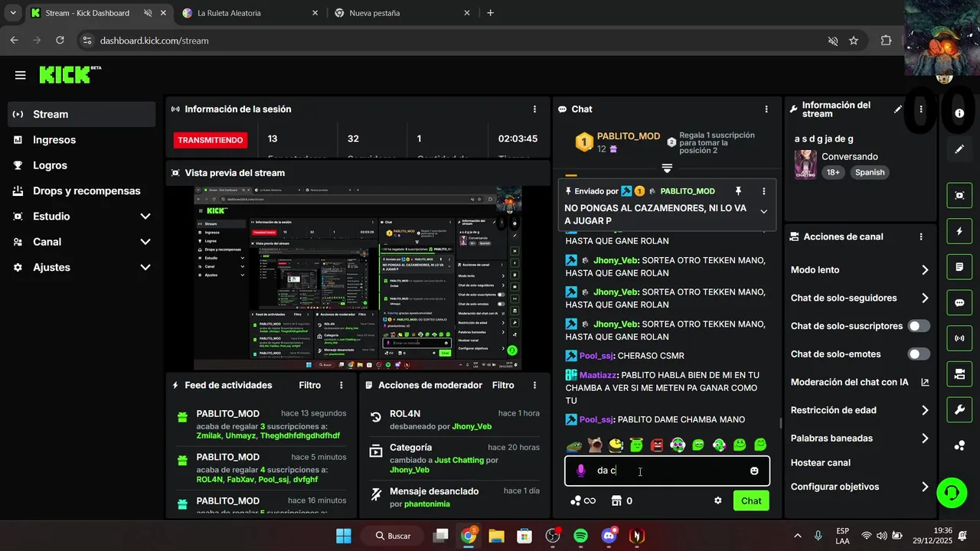The width and height of the screenshot is (980, 551).
Task: Open Información de la sesión options menu
Action: click(x=534, y=109)
